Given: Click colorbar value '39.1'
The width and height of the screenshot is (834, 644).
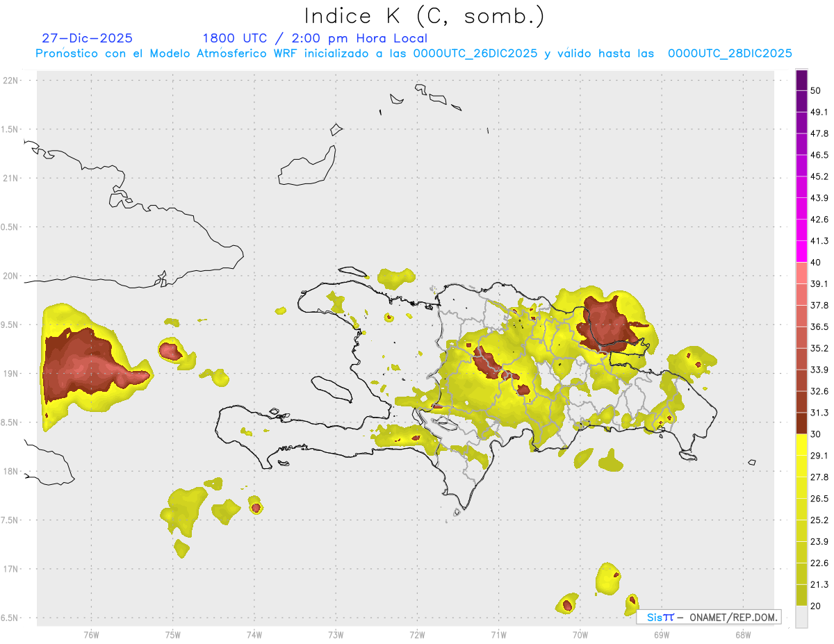Looking at the screenshot, I should (819, 283).
